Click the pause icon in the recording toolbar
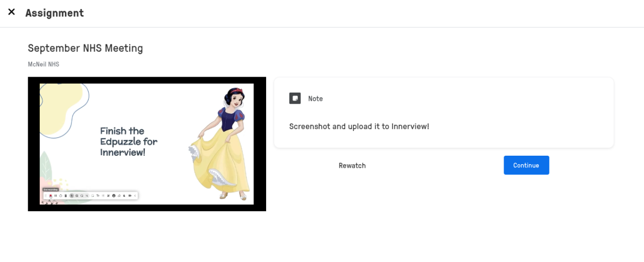 [x=56, y=195]
